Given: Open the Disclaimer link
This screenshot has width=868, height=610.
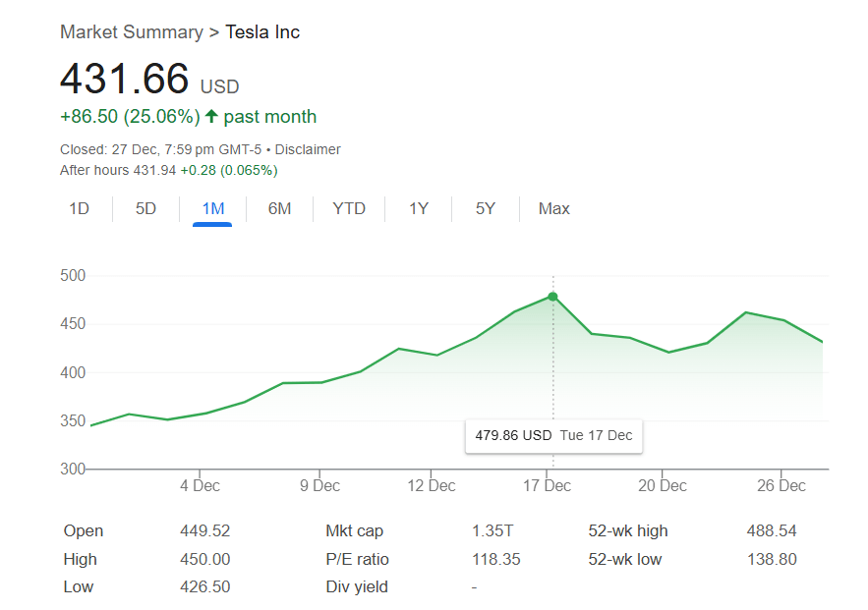Looking at the screenshot, I should point(308,149).
